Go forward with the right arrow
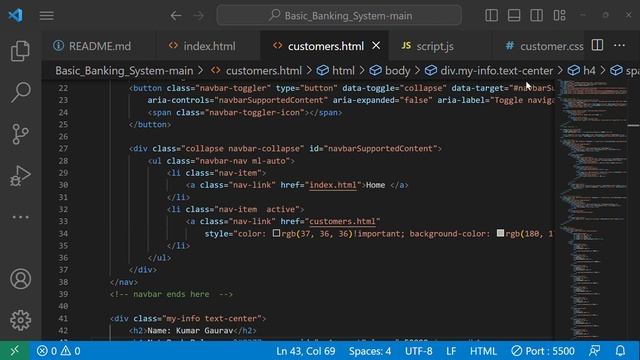The image size is (640, 360). (199, 16)
